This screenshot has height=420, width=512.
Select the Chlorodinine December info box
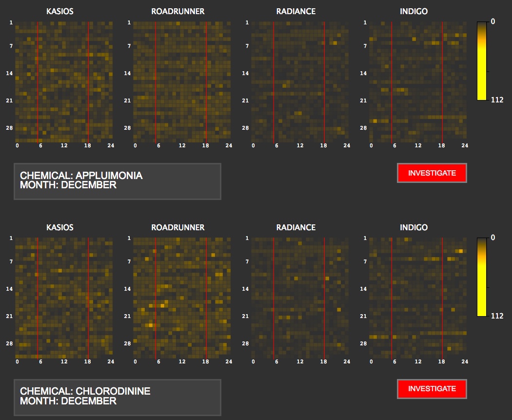[x=118, y=397]
